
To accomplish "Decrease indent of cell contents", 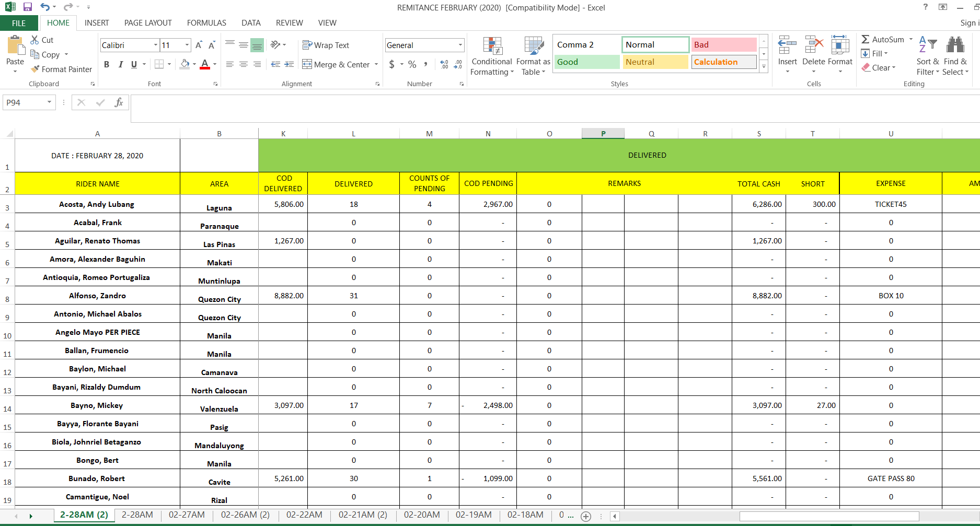I will (275, 64).
